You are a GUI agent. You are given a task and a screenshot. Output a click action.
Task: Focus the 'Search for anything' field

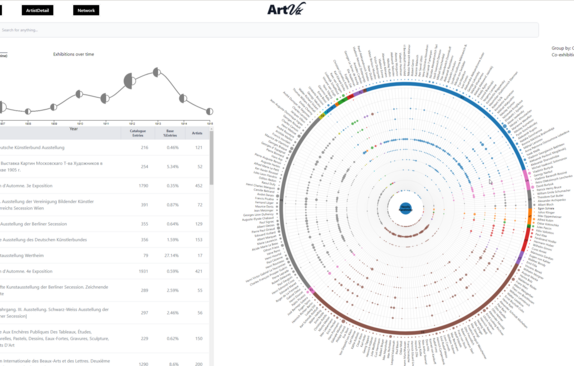coord(269,30)
